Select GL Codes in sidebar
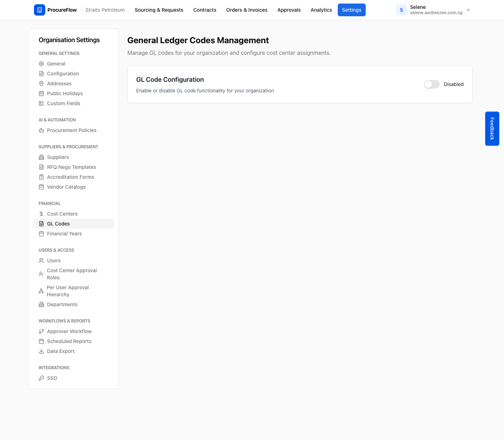504x440 pixels. (74, 224)
